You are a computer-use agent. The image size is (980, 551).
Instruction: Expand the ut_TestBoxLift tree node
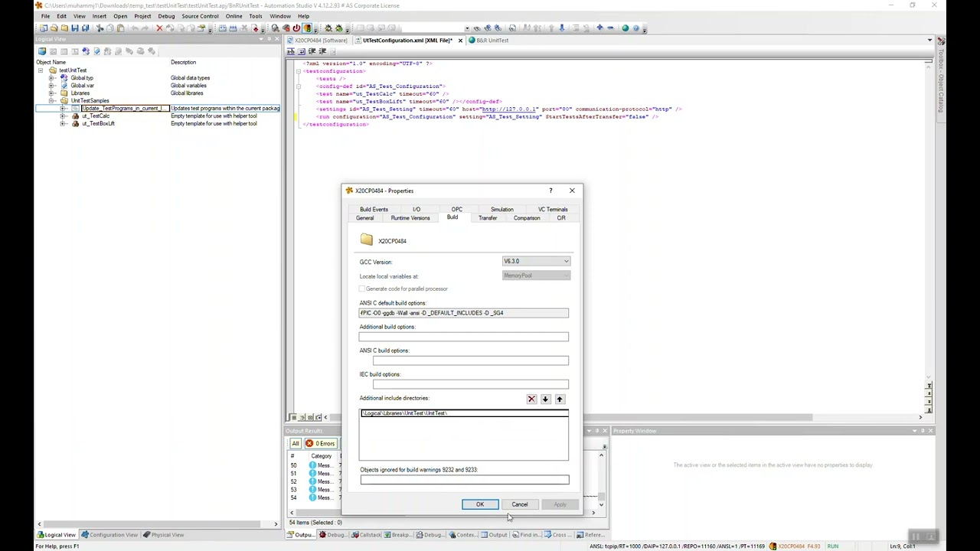[x=63, y=124]
